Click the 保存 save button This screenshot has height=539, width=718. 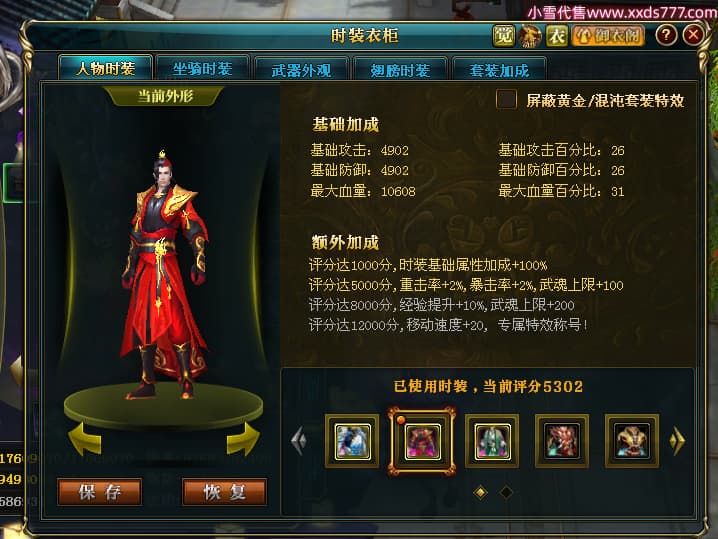[x=99, y=492]
